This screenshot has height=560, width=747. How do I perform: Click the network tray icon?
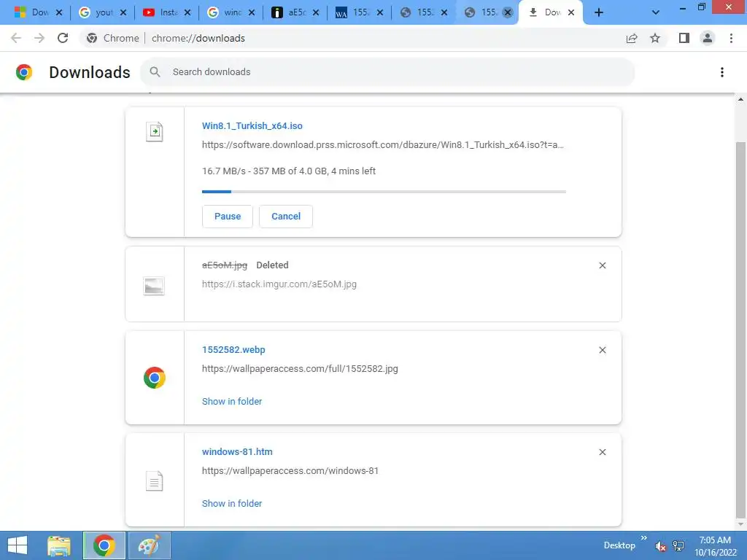pyautogui.click(x=678, y=545)
